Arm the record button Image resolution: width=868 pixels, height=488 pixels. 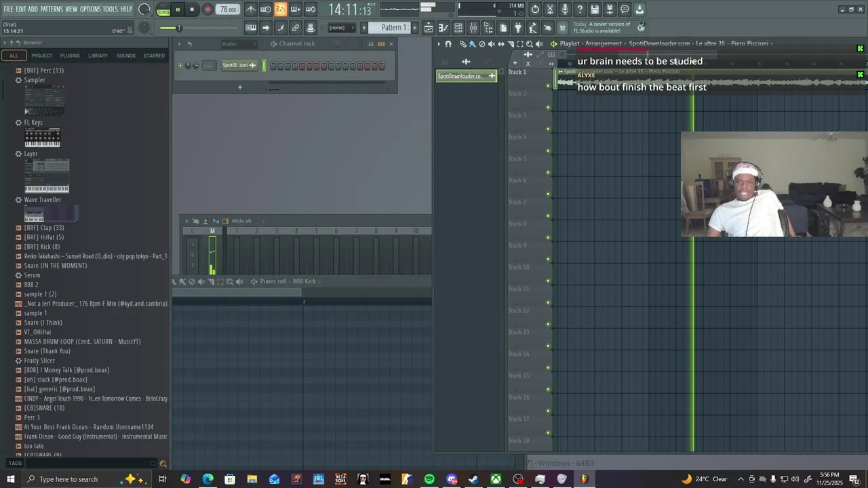pos(208,9)
